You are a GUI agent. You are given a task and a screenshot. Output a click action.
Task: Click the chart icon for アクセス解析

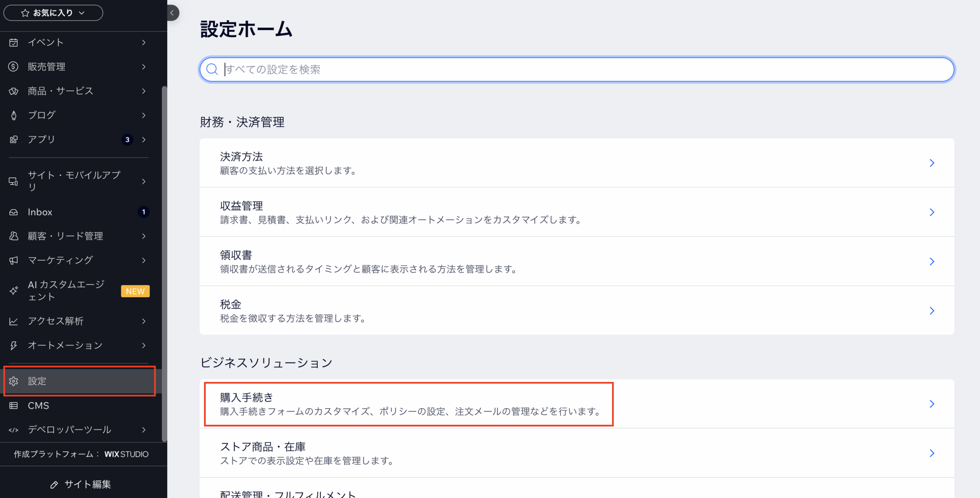(13, 321)
